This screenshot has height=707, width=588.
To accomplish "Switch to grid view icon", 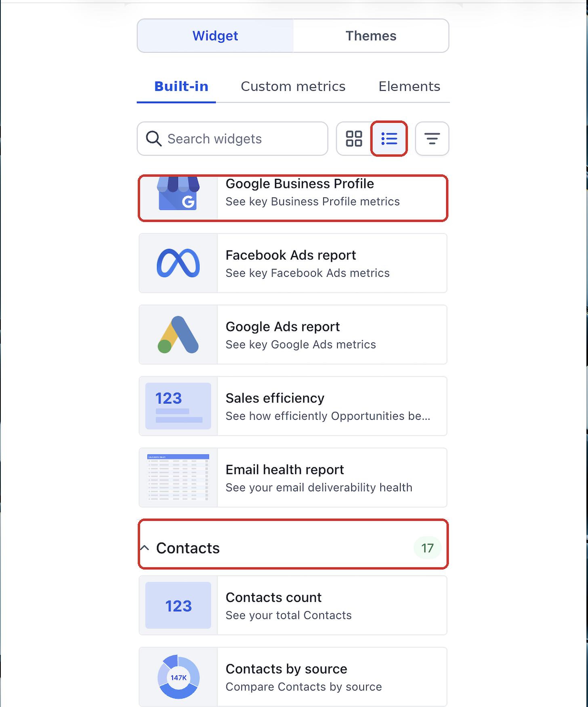I will [x=354, y=139].
